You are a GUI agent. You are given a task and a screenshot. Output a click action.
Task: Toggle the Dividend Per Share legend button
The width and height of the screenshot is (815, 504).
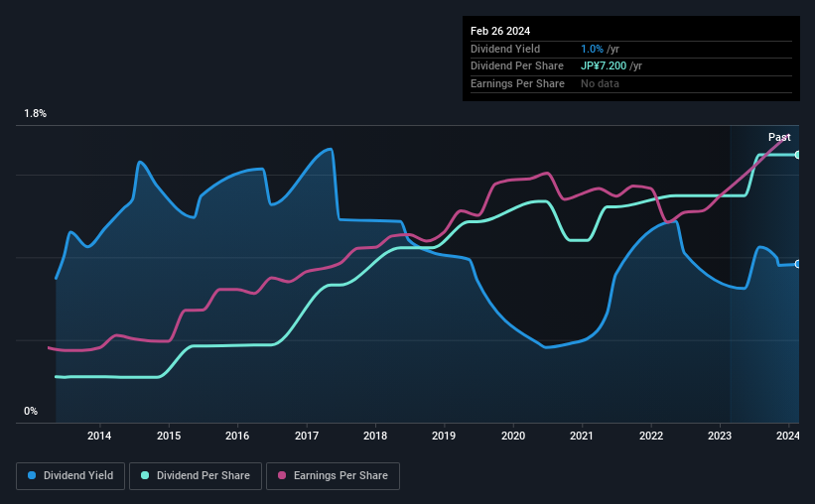(x=196, y=475)
